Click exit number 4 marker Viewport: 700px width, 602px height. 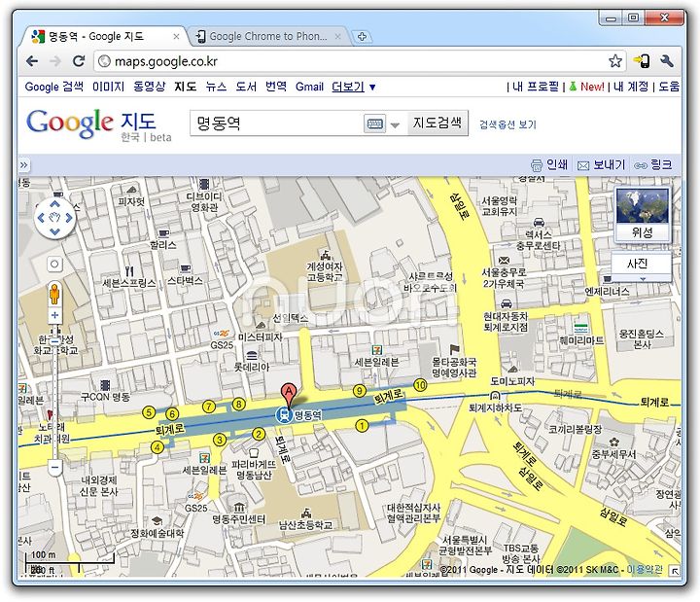(x=157, y=447)
